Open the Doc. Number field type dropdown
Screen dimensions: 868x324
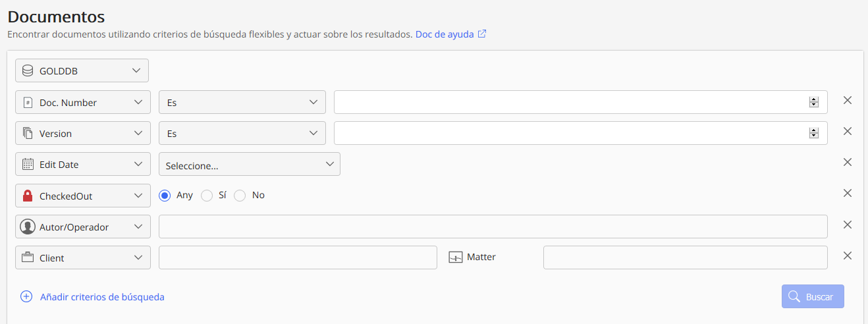[x=82, y=102]
